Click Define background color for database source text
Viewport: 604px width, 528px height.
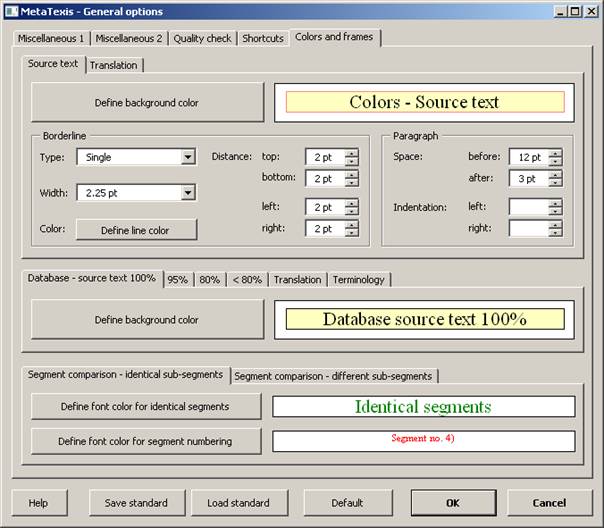[147, 320]
